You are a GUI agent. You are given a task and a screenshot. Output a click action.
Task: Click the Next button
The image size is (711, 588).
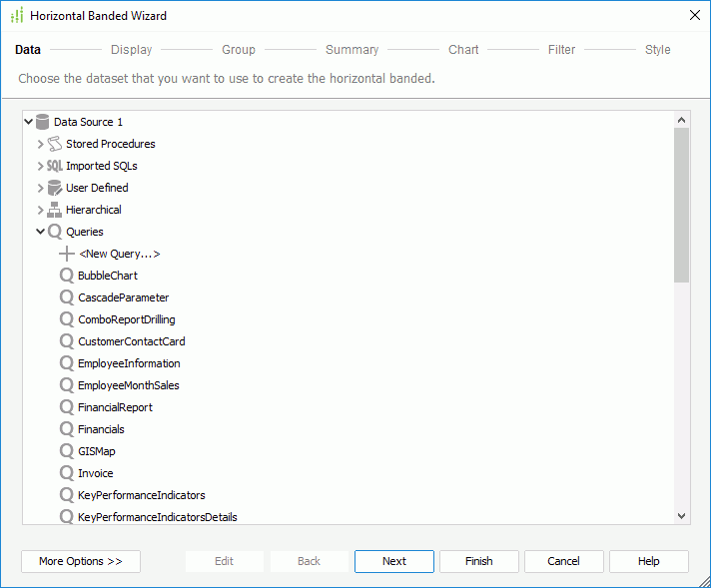click(394, 561)
